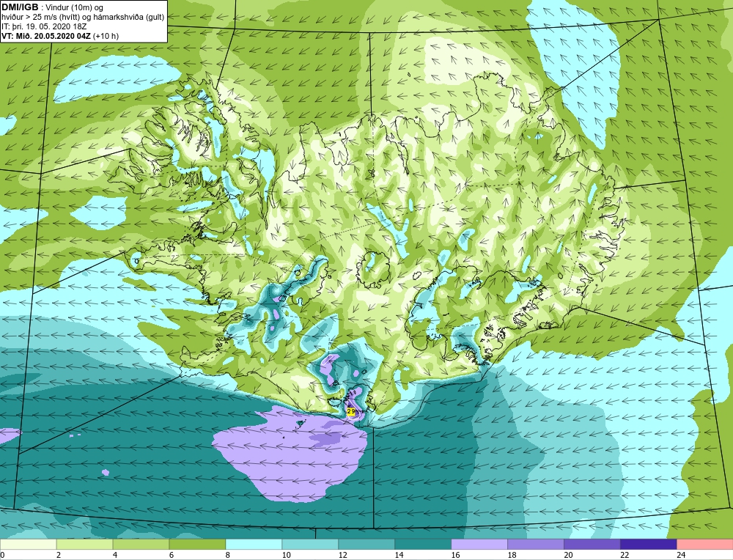Screen dimensions: 733x560
Task: Click the legend scale number '2'
Action: (59, 556)
